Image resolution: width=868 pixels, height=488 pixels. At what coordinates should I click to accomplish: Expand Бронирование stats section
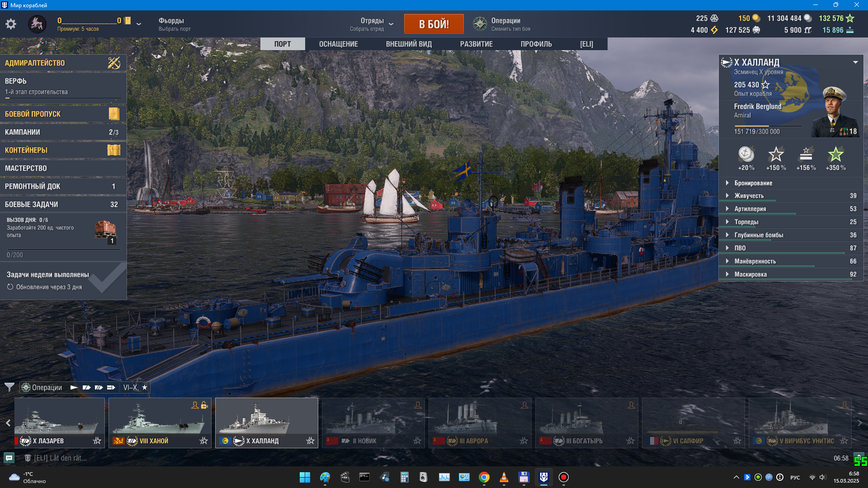click(x=791, y=183)
